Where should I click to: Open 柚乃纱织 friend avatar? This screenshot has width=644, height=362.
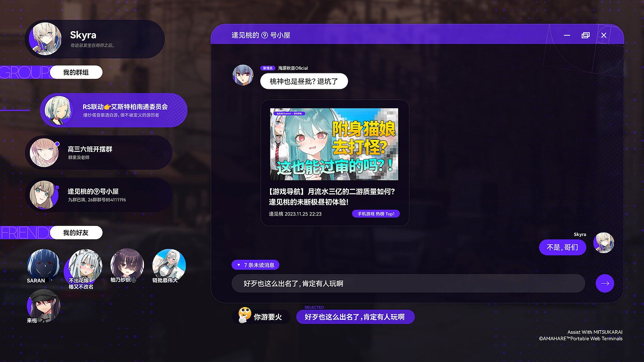click(x=127, y=264)
